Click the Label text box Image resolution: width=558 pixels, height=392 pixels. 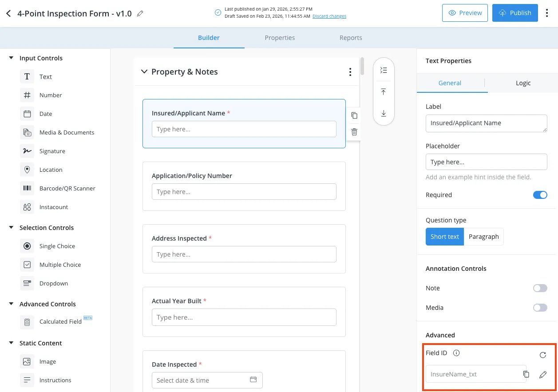coord(486,123)
